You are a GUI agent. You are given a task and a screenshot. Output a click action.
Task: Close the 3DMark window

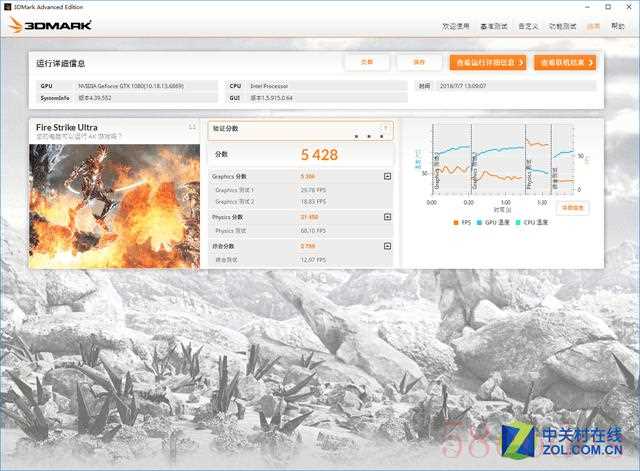pos(629,7)
